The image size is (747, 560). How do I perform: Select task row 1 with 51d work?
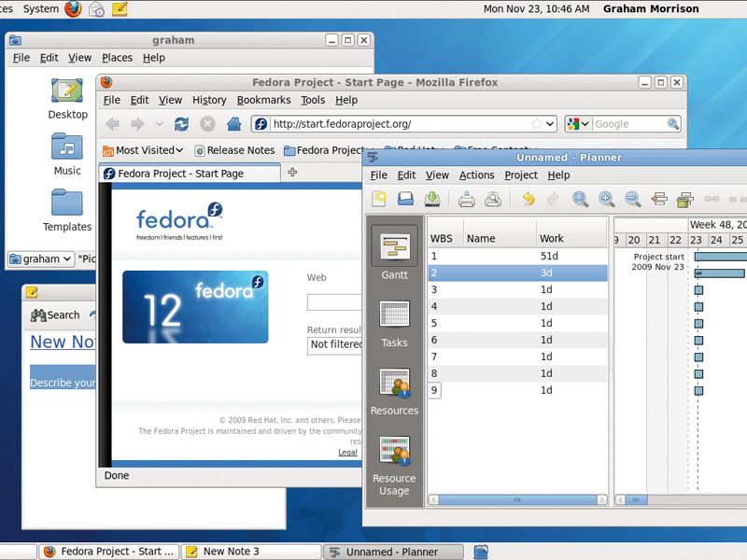[518, 256]
